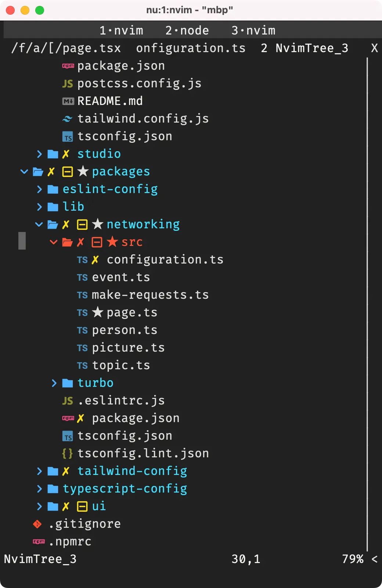Expand the eslint-config folder chevron

tap(39, 189)
